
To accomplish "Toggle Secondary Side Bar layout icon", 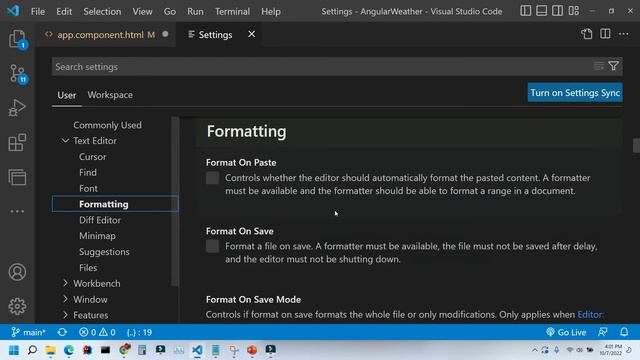I will [x=558, y=11].
